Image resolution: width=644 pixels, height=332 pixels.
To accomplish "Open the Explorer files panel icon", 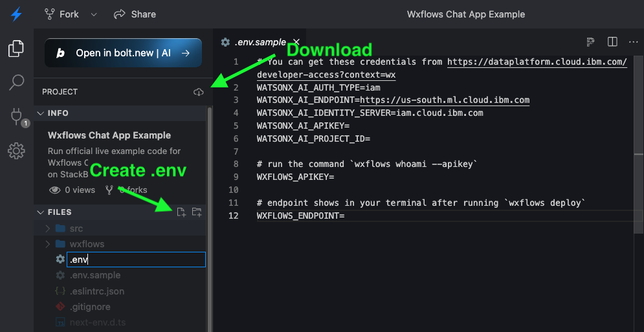I will (16, 49).
